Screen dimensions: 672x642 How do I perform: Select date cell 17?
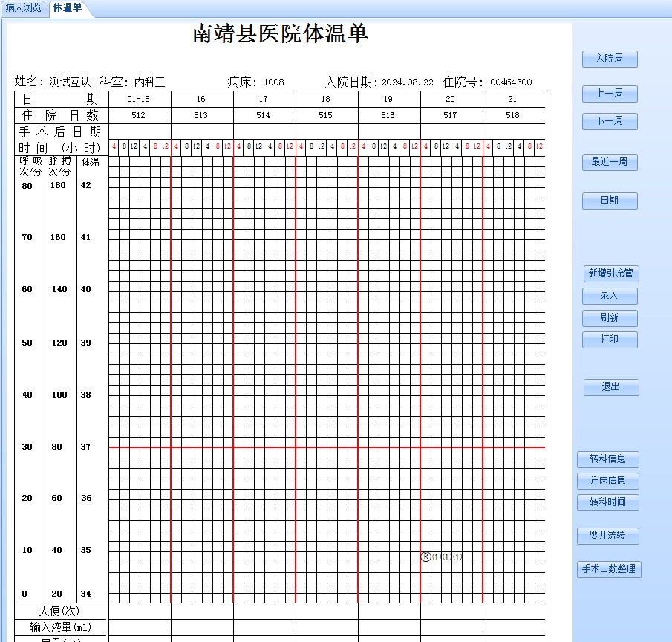pyautogui.click(x=264, y=99)
